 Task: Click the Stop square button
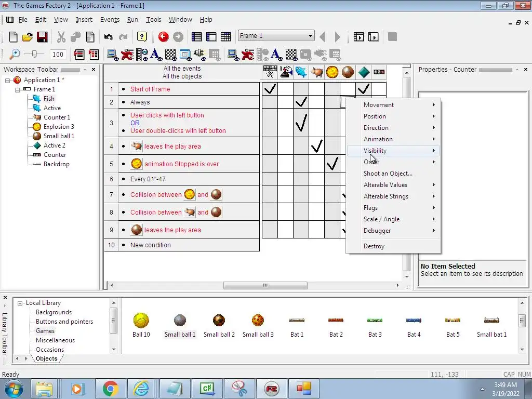[392, 37]
